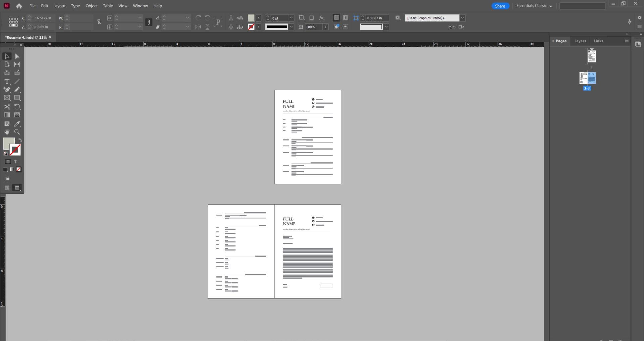
Task: Select the Page tool
Action: (x=7, y=64)
